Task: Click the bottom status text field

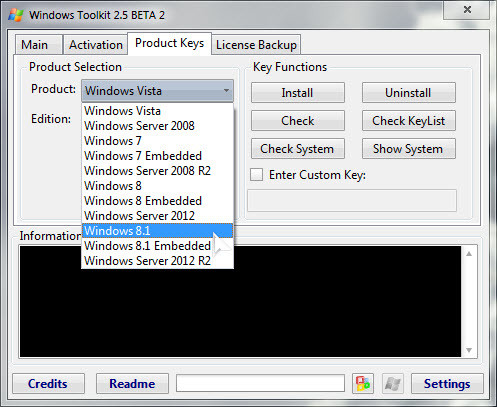Action: coord(260,383)
